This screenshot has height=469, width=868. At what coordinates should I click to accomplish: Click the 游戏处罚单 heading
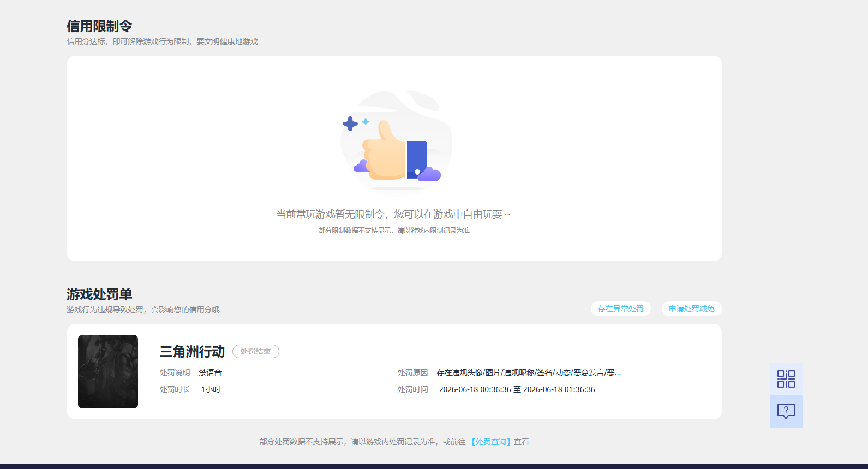[99, 294]
